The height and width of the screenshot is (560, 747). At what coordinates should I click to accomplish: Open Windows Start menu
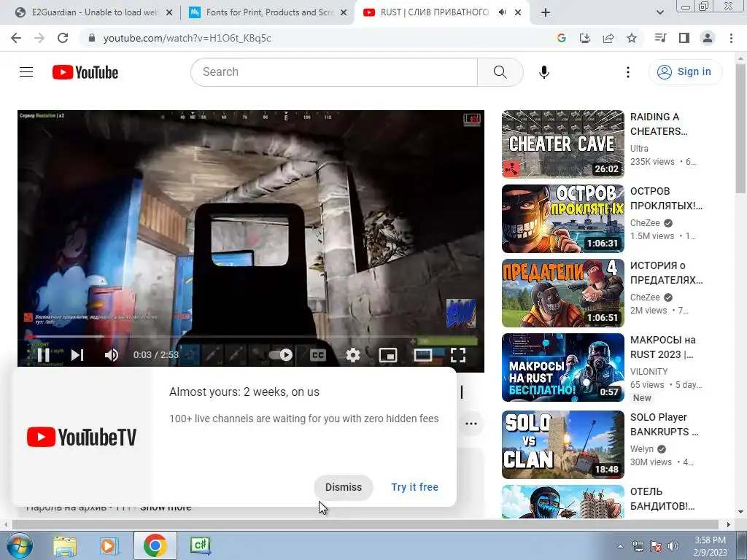click(20, 545)
